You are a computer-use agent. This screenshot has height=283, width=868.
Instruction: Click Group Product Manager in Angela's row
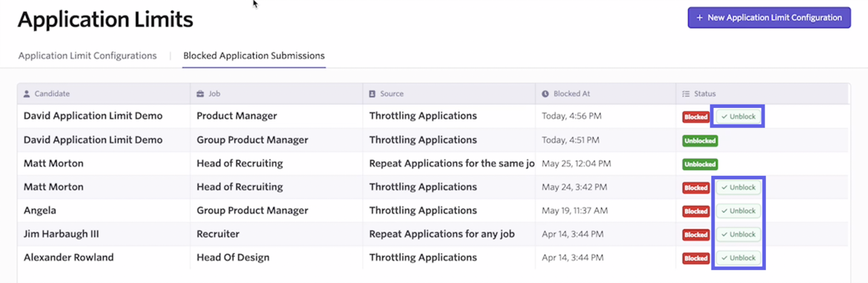(x=253, y=211)
